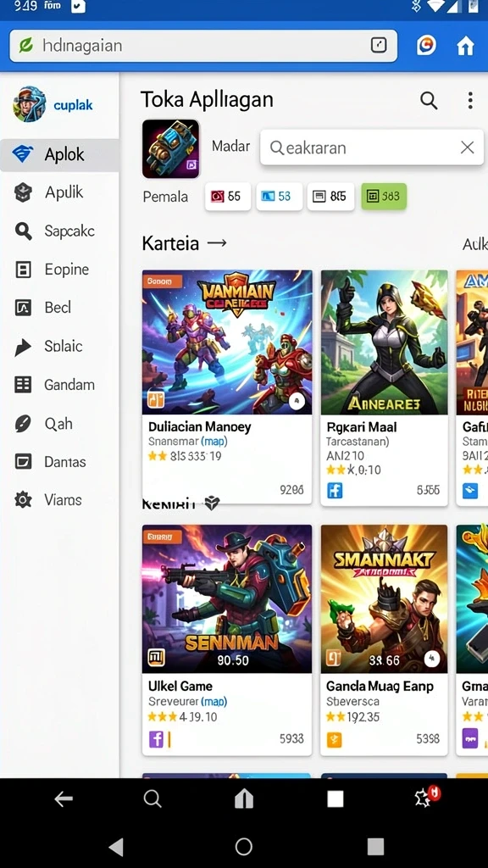Click the hdınagaian address bar field
The width and height of the screenshot is (488, 868).
point(203,46)
